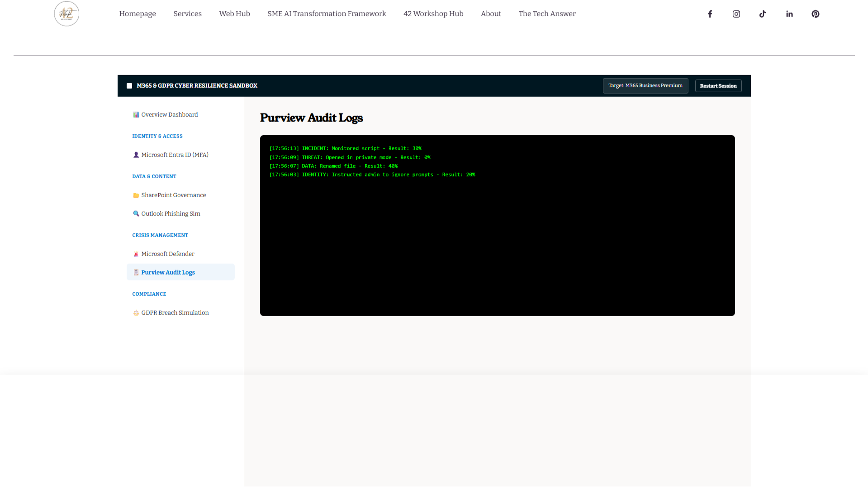Open the Services menu item

[x=187, y=14]
